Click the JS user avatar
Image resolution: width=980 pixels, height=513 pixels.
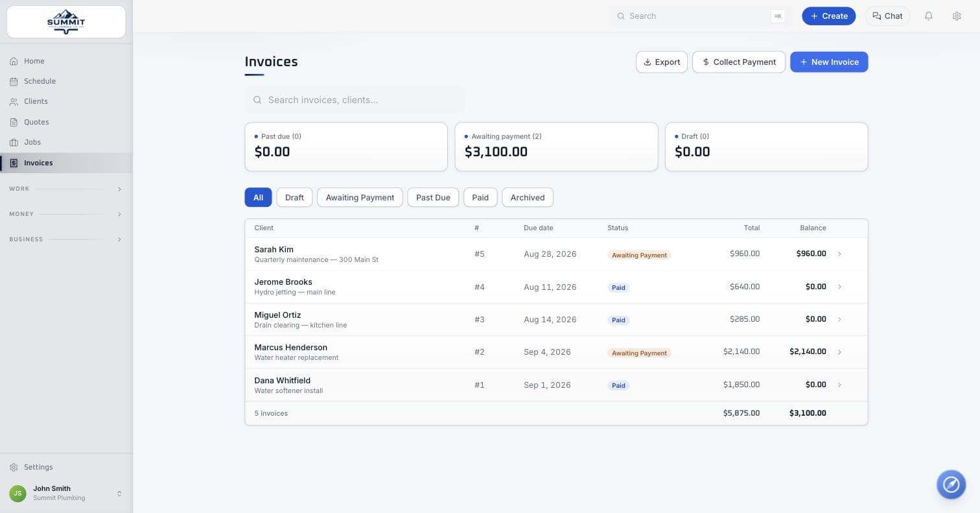[x=17, y=494]
